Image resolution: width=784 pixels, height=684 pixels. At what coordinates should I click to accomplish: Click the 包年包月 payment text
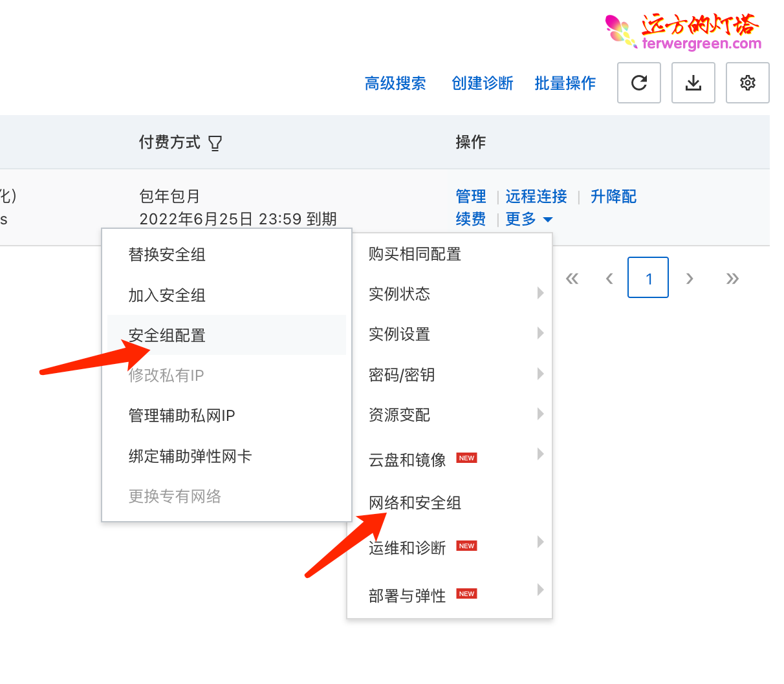[169, 197]
